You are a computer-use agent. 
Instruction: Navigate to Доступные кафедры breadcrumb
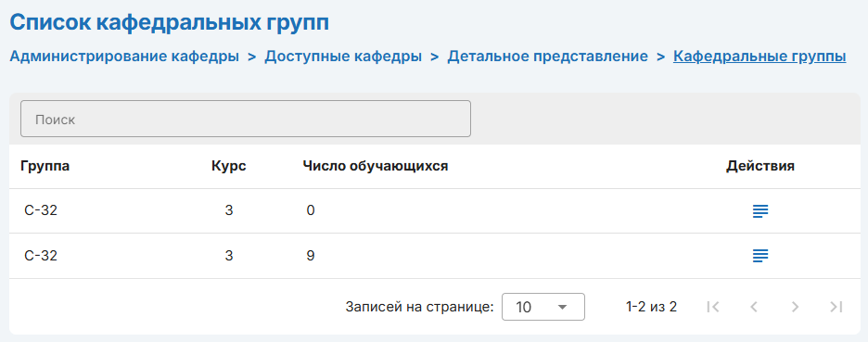coord(343,57)
